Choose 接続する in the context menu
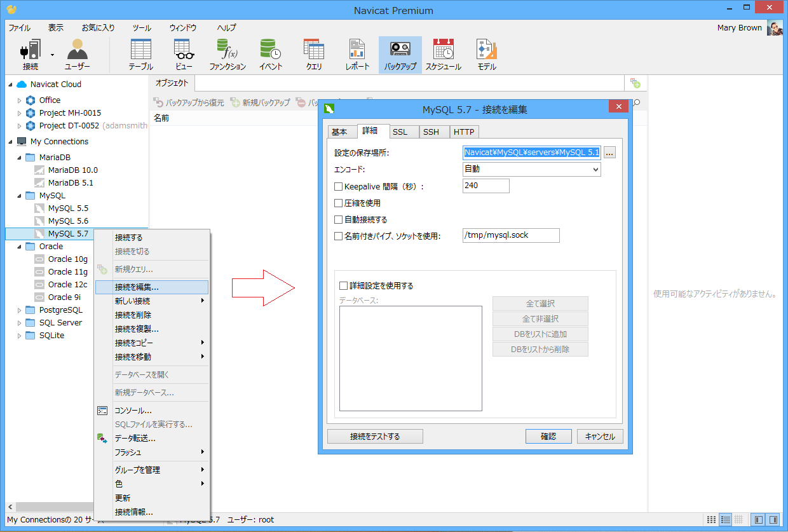This screenshot has height=532, width=788. coord(152,238)
